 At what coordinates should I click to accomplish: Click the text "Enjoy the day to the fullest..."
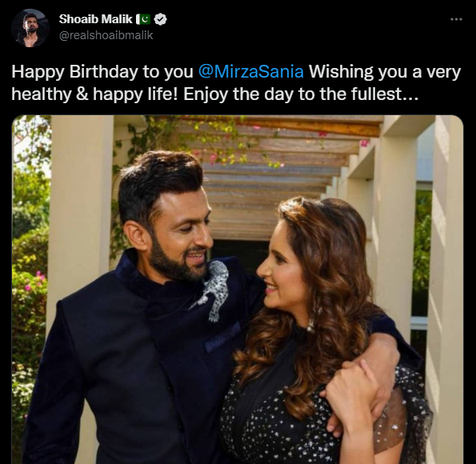(x=301, y=94)
